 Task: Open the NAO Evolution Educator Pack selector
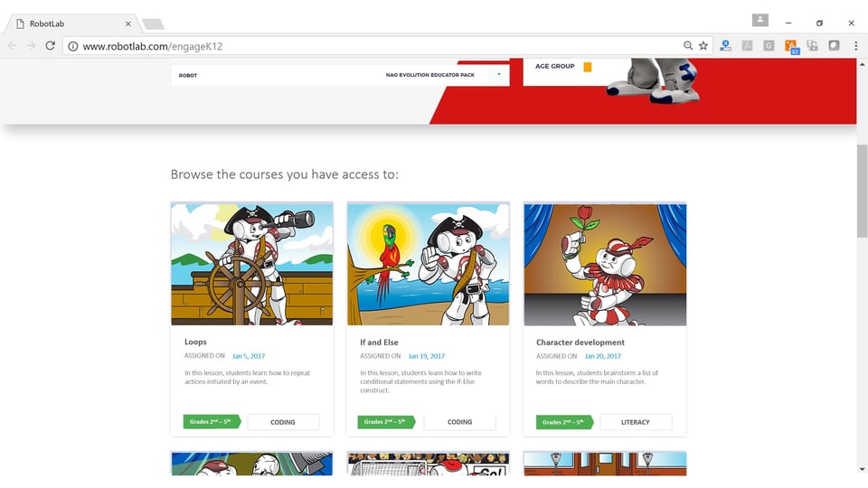429,75
